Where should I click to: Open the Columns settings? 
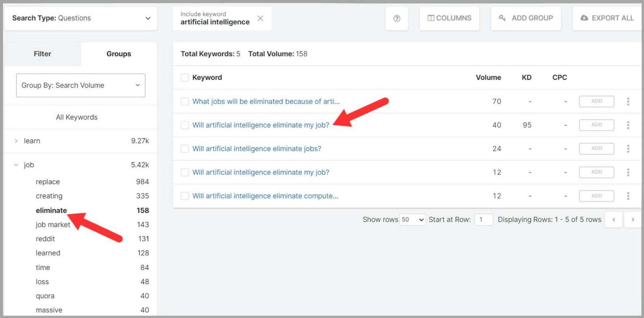point(449,18)
